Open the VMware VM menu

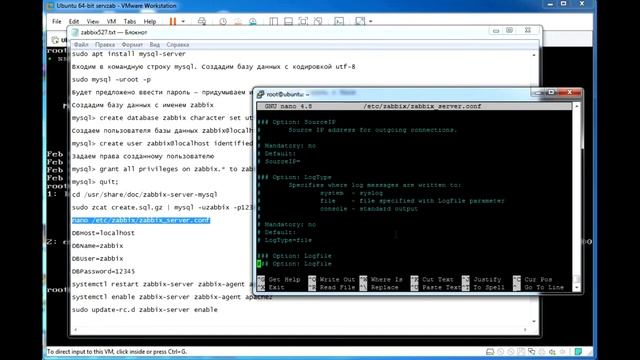(111, 21)
